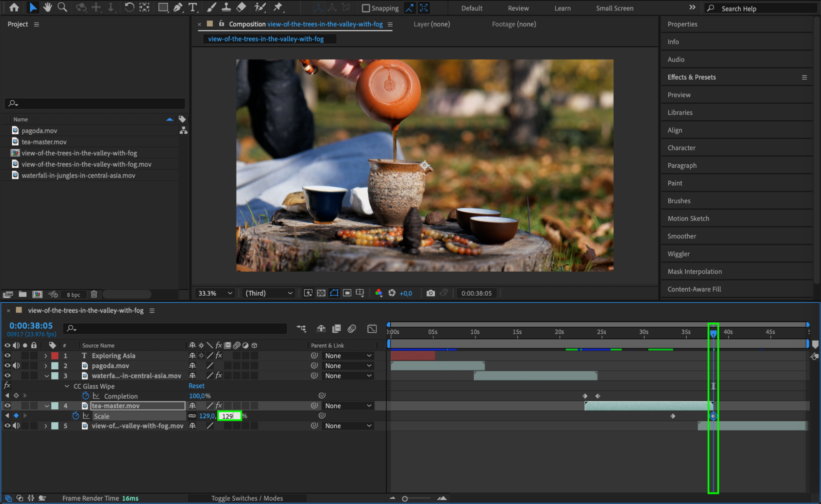
Task: Toggle the Scale stopwatch for tea-master.mov
Action: pyautogui.click(x=76, y=416)
